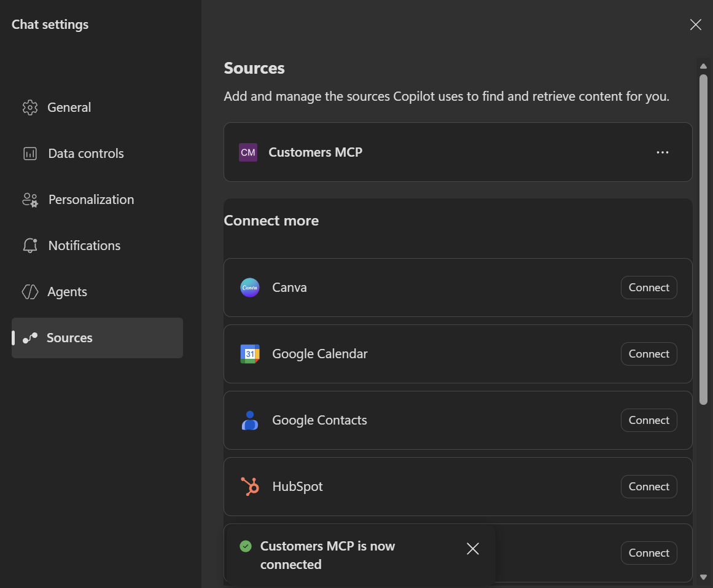Viewport: 713px width, 588px height.
Task: Connect the Canva source
Action: [x=649, y=288]
